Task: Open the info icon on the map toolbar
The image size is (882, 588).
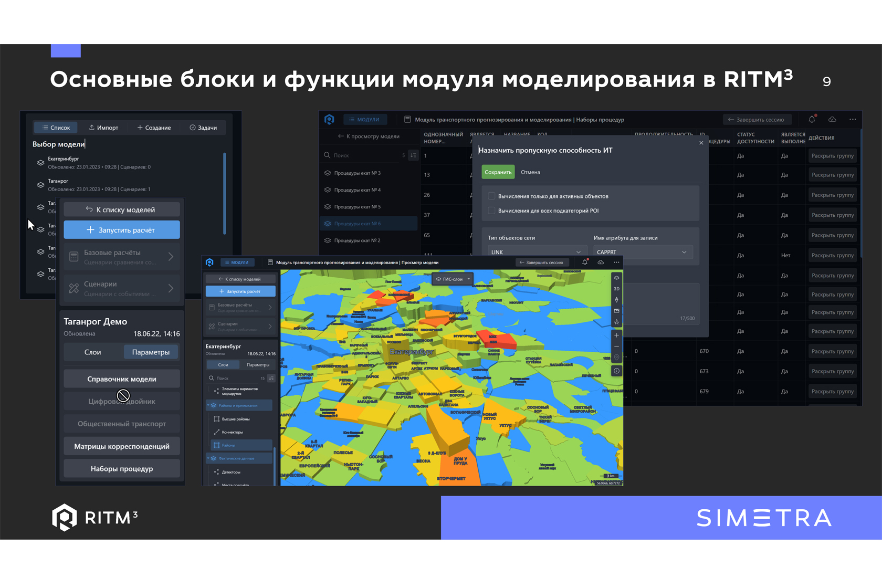Action: [x=616, y=371]
